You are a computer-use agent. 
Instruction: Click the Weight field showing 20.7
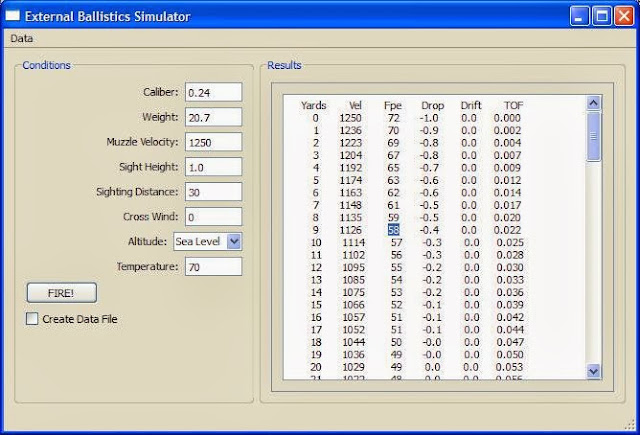click(213, 117)
